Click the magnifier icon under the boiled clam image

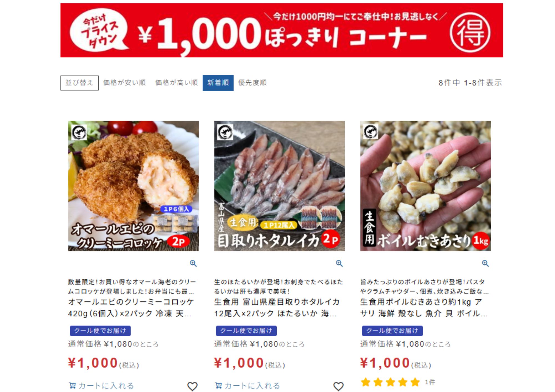pos(485,263)
